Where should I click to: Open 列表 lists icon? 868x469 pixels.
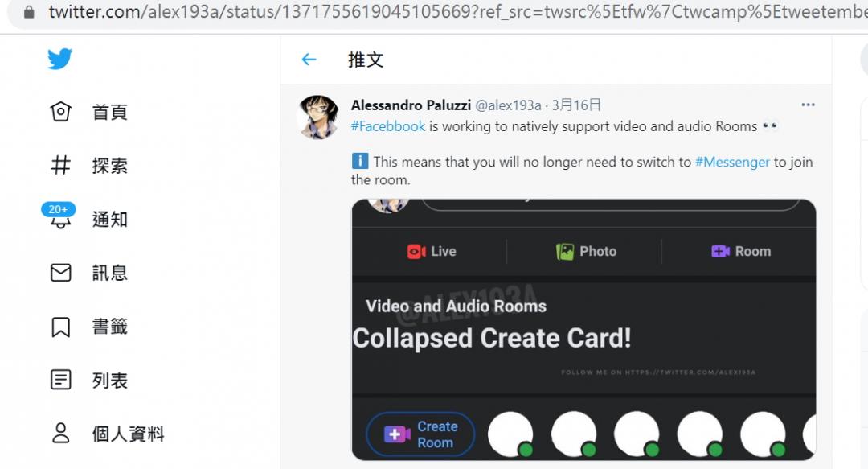pos(61,381)
